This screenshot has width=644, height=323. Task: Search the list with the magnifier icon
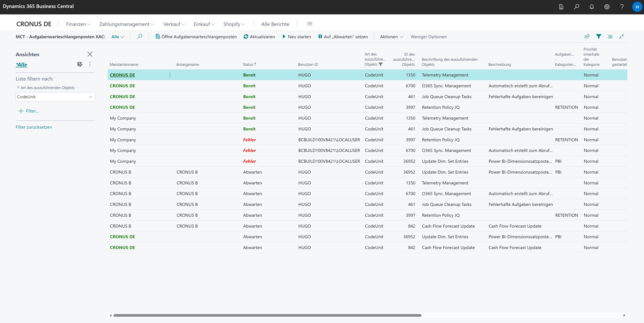(x=140, y=37)
